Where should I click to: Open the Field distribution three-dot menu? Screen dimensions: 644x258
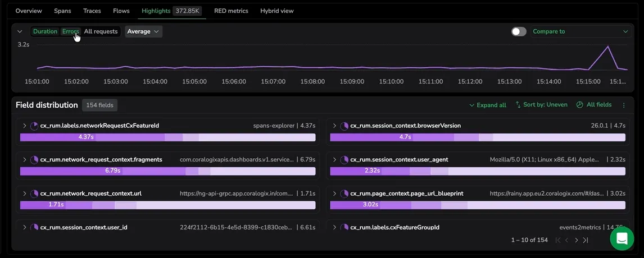tap(623, 105)
